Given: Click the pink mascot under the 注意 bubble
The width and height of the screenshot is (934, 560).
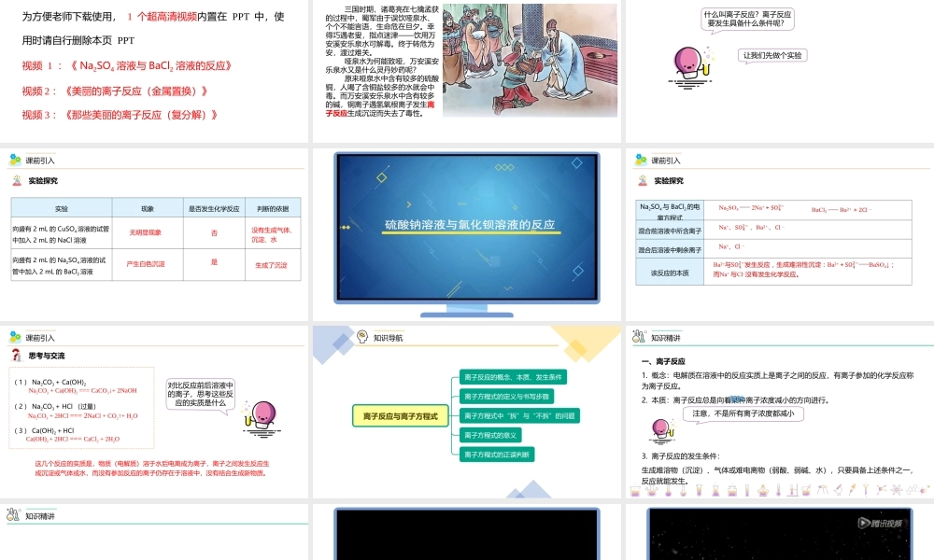Looking at the screenshot, I should [x=662, y=431].
